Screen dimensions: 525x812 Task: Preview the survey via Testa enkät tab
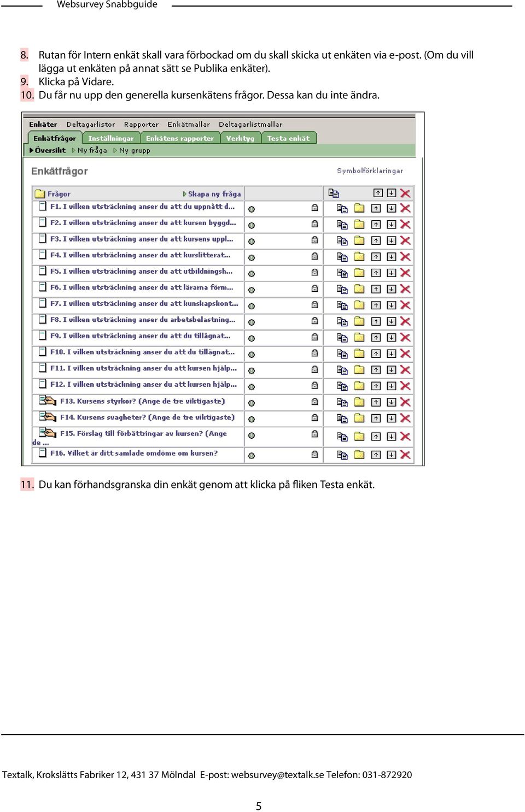(x=288, y=138)
